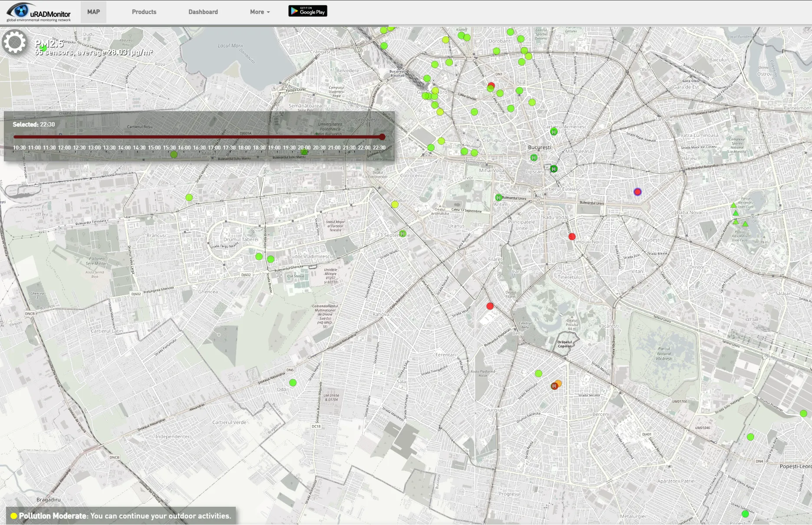Click the PM2.5 parameter heading
This screenshot has width=812, height=525.
[x=50, y=43]
